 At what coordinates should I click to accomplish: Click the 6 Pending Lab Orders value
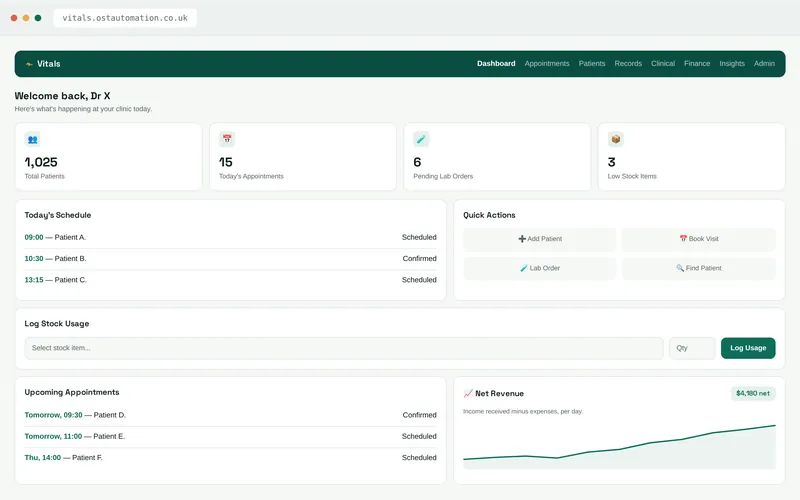click(417, 162)
